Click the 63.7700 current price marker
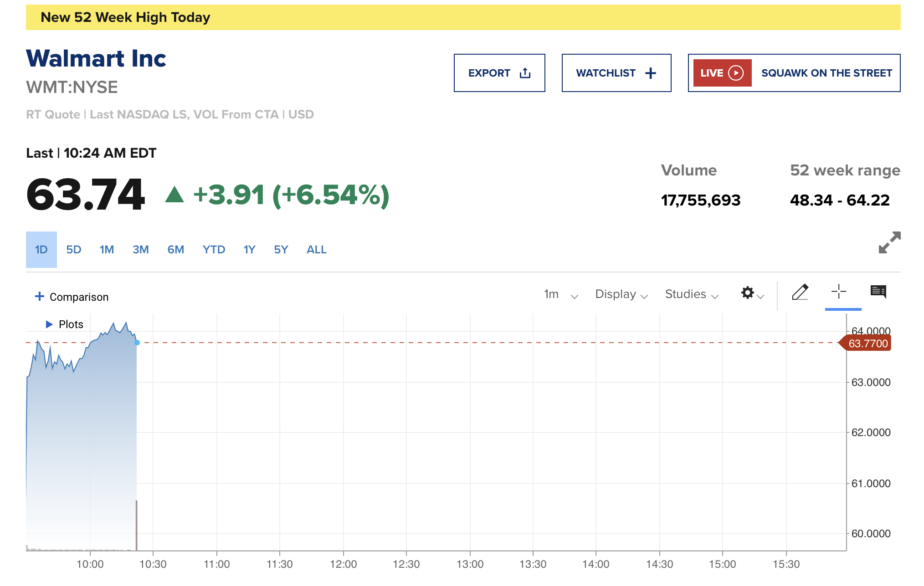This screenshot has width=924, height=586. tap(868, 344)
